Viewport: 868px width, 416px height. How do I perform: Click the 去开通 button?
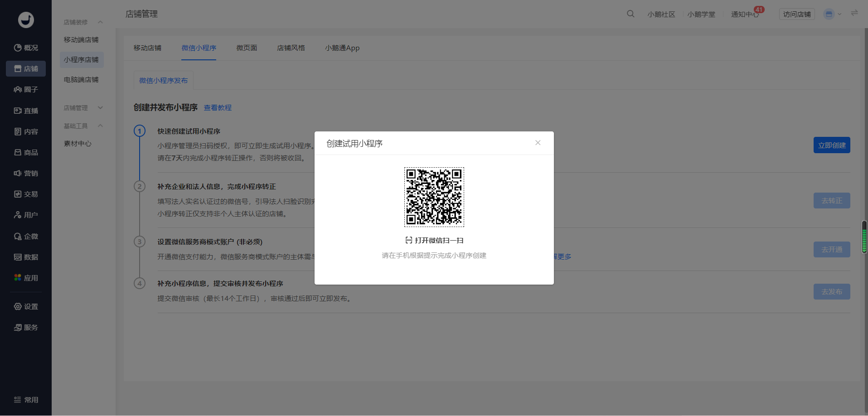click(832, 249)
